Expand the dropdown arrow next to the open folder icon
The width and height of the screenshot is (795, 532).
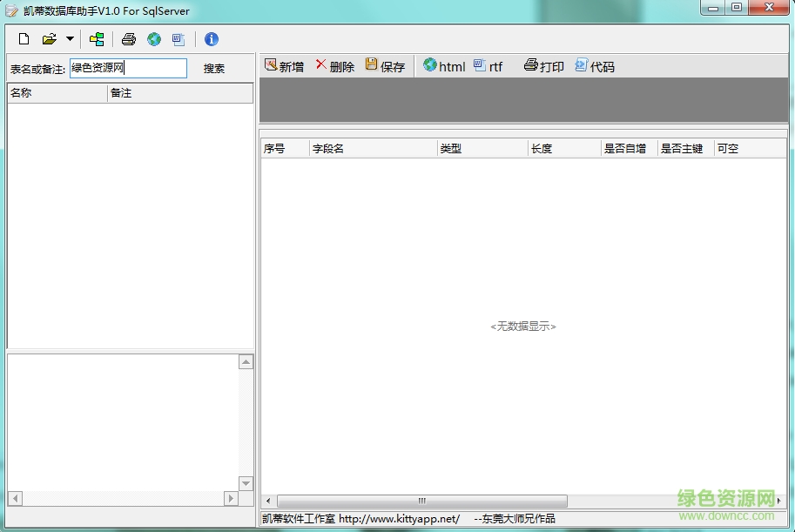[x=69, y=38]
